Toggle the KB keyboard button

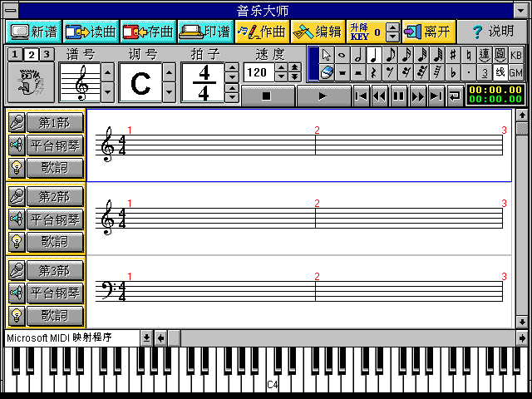tap(515, 56)
